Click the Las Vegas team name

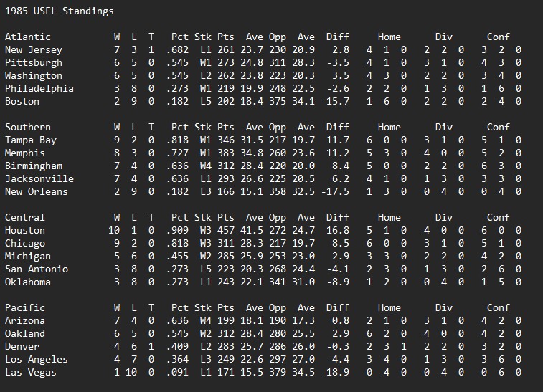[30, 372]
